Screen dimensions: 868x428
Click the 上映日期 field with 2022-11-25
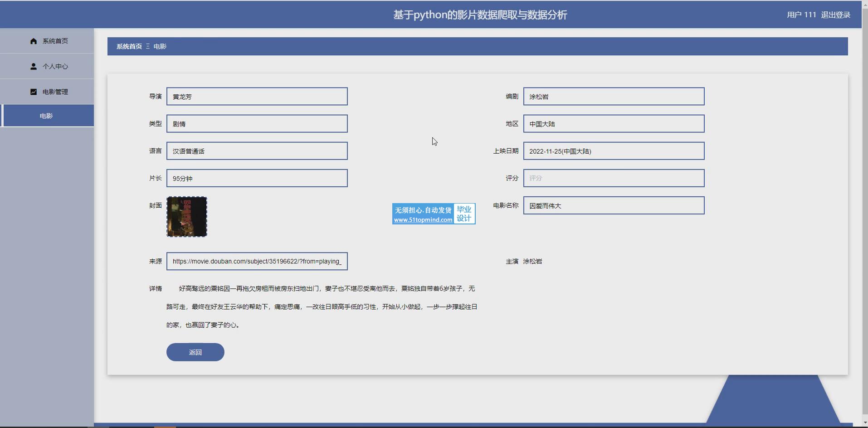tap(614, 151)
